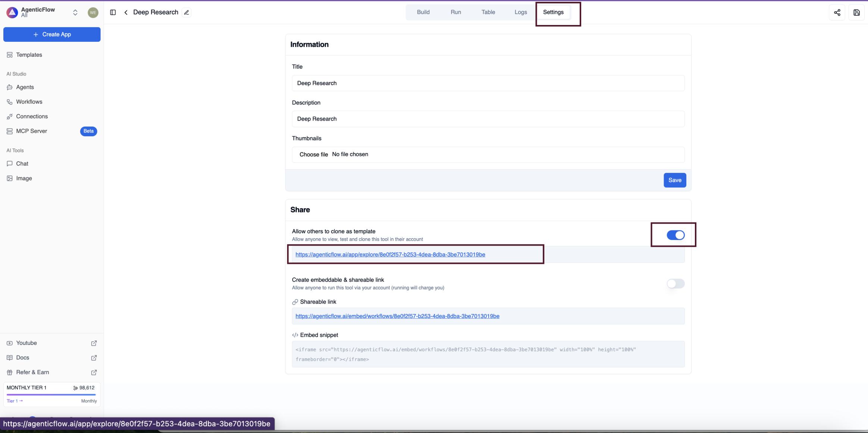Enable Create embeddable & shareable link toggle
The image size is (868, 433).
click(676, 284)
